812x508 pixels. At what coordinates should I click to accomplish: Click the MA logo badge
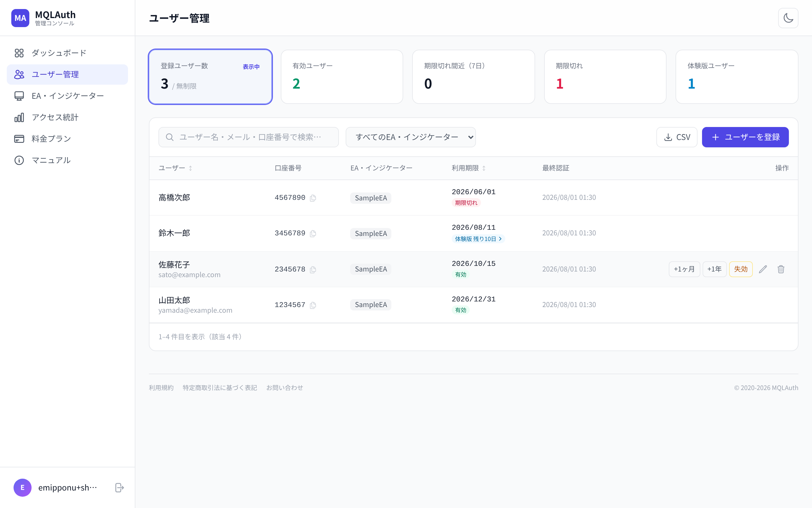click(20, 18)
